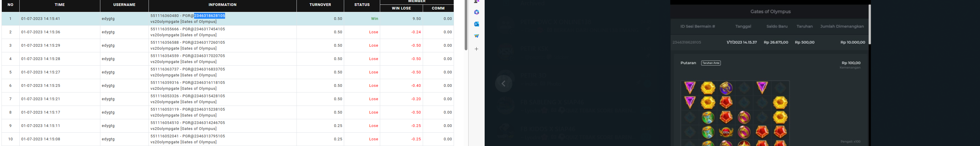Image resolution: width=980 pixels, height=146 pixels.
Task: Click the ID Sesi Bermain # header
Action: (698, 27)
